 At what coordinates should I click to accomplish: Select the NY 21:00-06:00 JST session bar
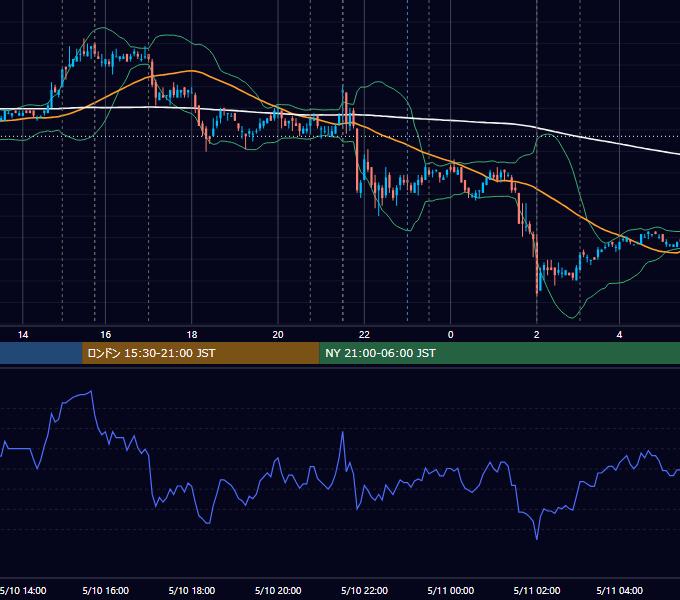(500, 353)
